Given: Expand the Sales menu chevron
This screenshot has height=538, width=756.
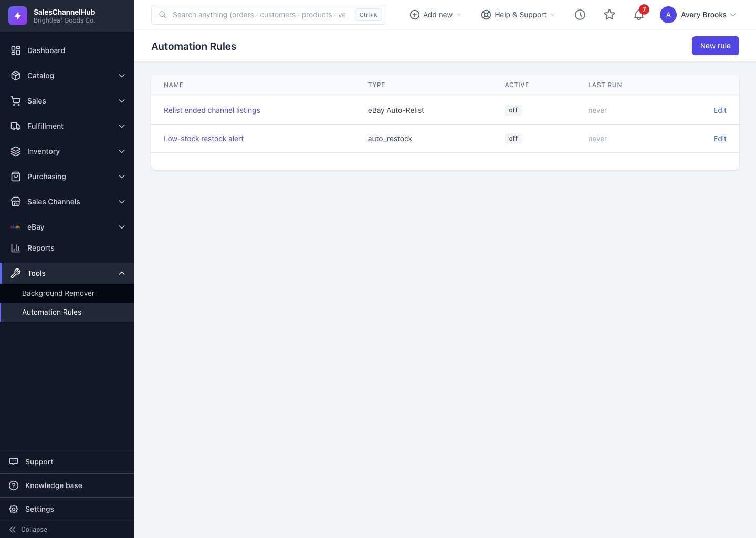Looking at the screenshot, I should [x=122, y=101].
